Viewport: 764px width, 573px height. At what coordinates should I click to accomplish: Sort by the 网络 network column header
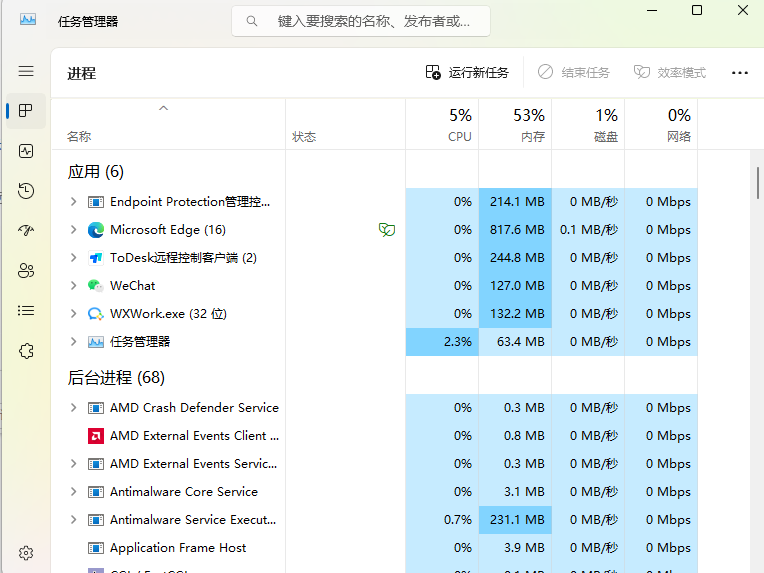661,124
